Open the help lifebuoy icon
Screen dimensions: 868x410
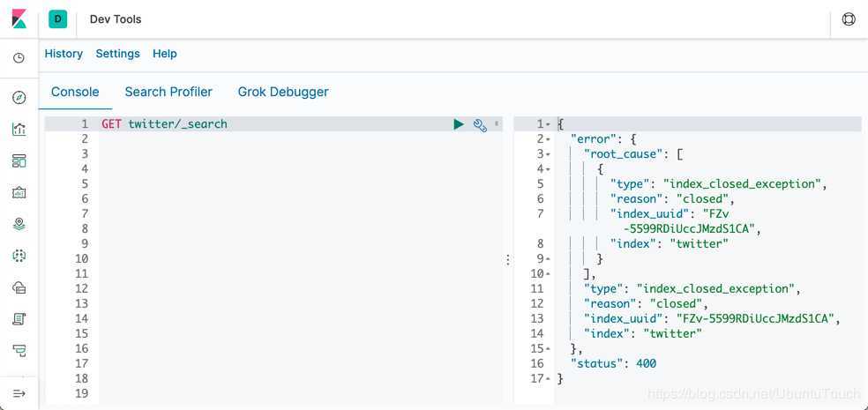(848, 19)
